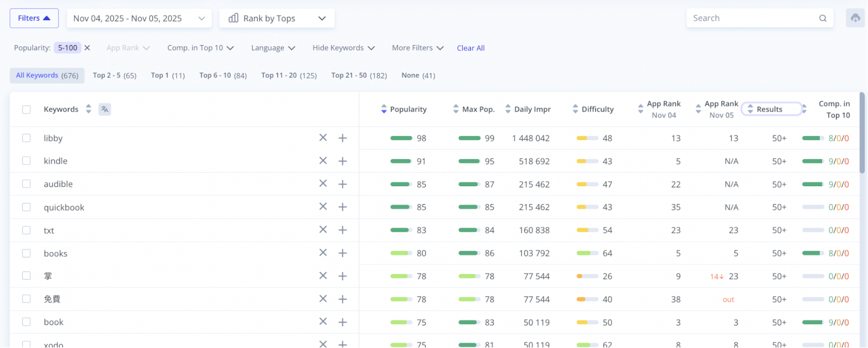Check the box for 'audible'
This screenshot has width=868, height=348.
(x=26, y=184)
